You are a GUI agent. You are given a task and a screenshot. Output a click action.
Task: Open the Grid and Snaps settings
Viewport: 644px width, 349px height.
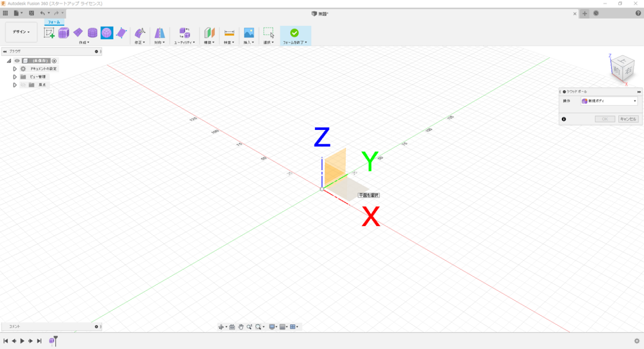[x=282, y=326]
